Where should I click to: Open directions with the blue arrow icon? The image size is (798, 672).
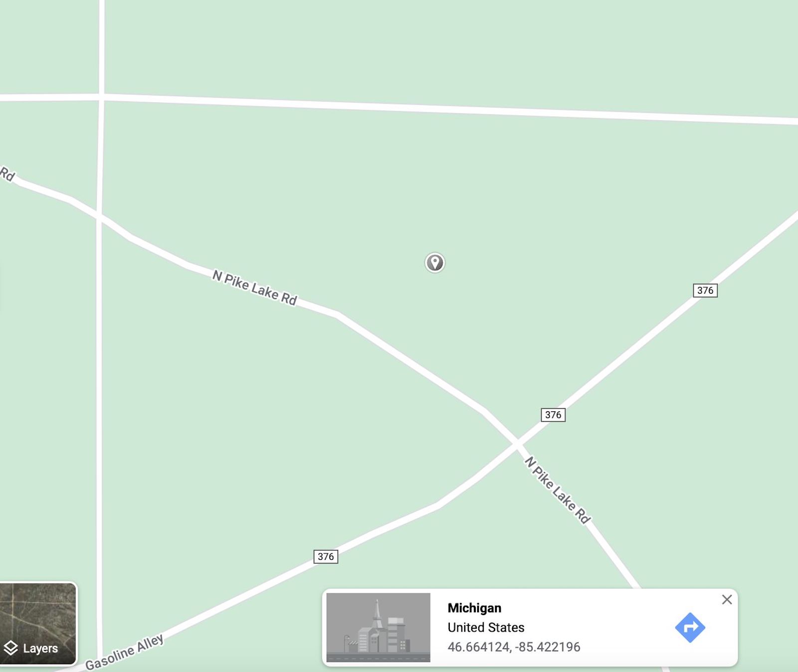point(690,628)
